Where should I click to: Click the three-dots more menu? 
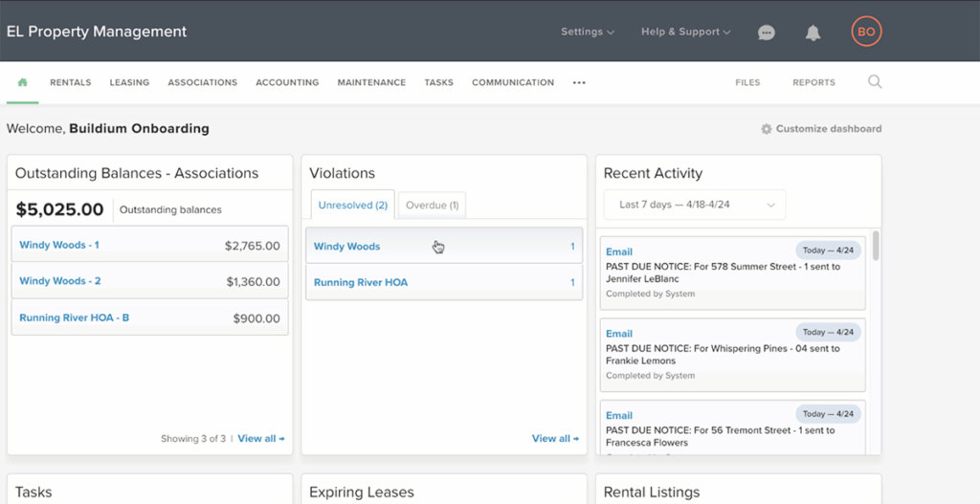pyautogui.click(x=579, y=83)
